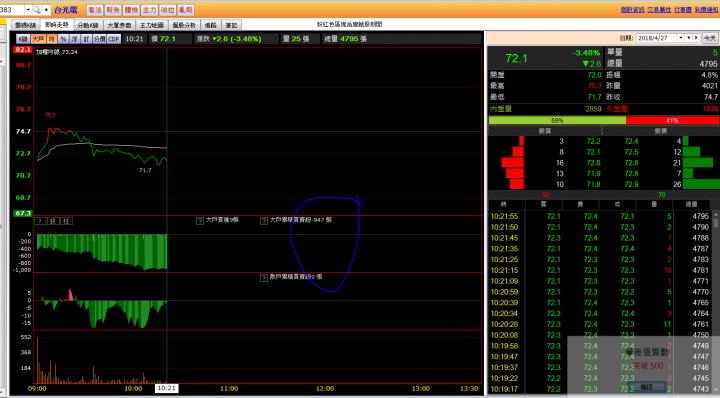720x398 pixels.
Task: Click the 主力 button
Action: click(x=149, y=10)
